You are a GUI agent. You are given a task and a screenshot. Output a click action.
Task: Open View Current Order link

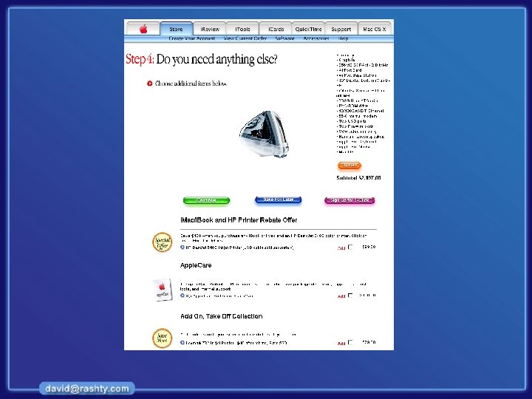coord(245,38)
